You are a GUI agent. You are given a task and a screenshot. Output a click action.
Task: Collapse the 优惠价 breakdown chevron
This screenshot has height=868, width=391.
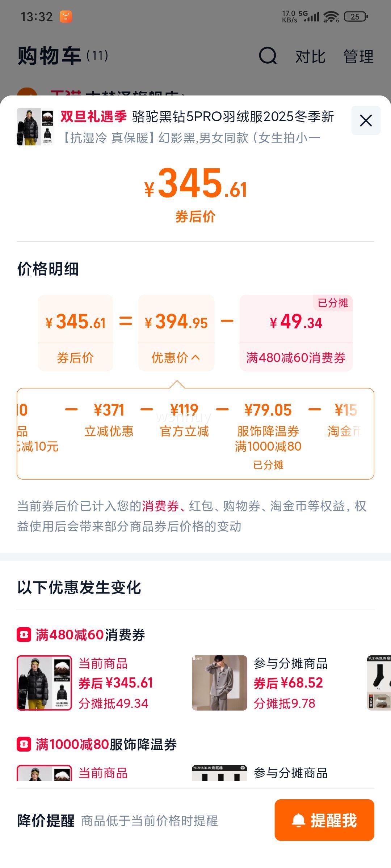195,358
